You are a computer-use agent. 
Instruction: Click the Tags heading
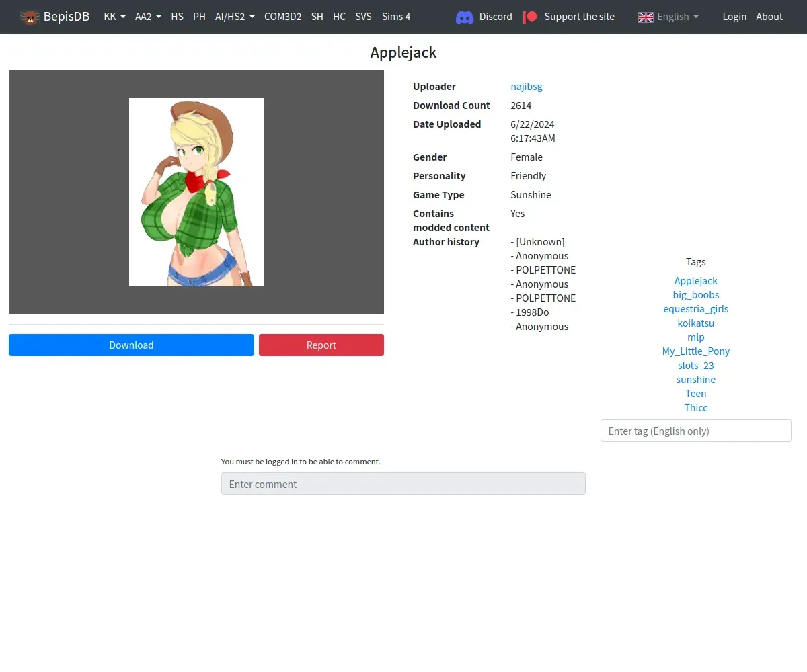696,262
